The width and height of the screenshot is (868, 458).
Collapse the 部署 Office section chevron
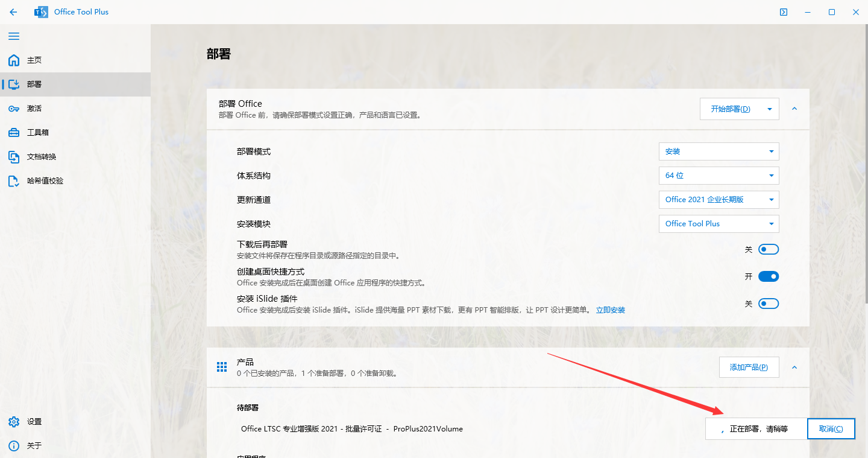tap(794, 109)
